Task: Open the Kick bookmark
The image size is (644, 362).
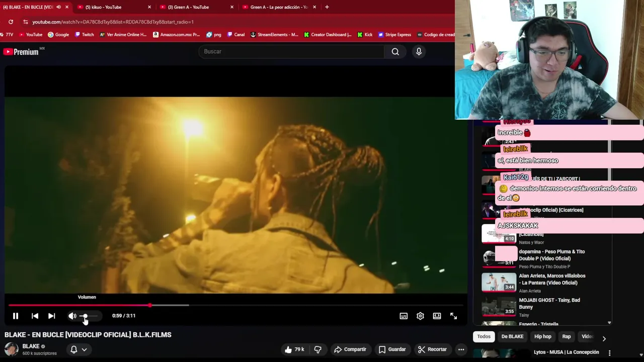Action: [x=365, y=35]
